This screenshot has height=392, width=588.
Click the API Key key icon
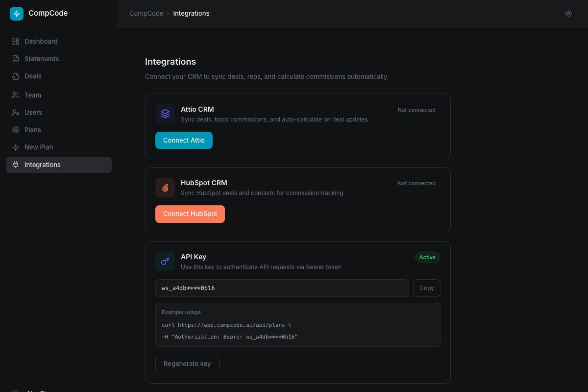click(165, 261)
